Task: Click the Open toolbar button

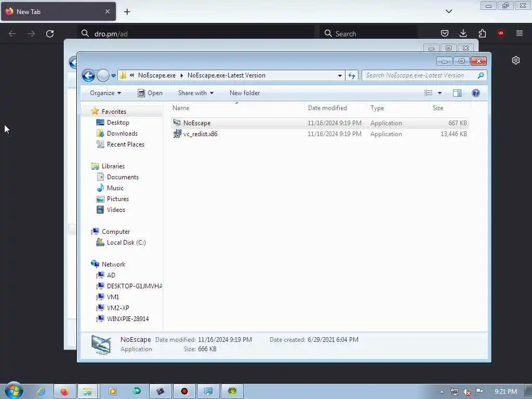Action: click(150, 93)
